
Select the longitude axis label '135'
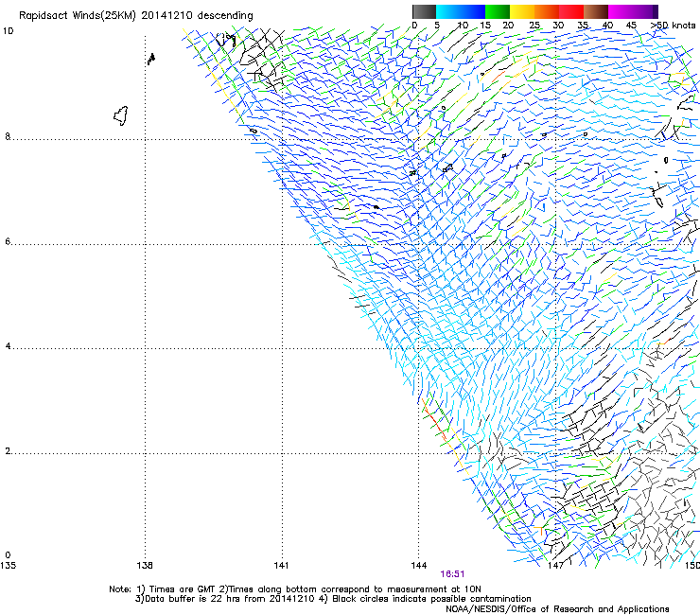click(8, 566)
